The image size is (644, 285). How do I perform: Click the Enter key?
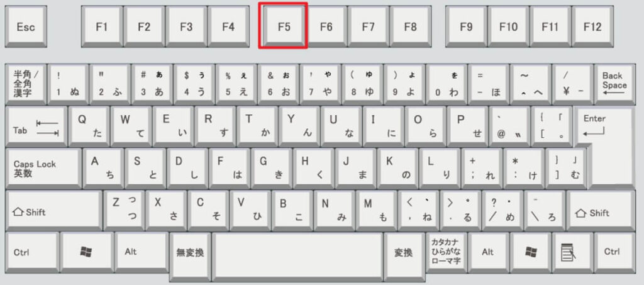coord(604,147)
